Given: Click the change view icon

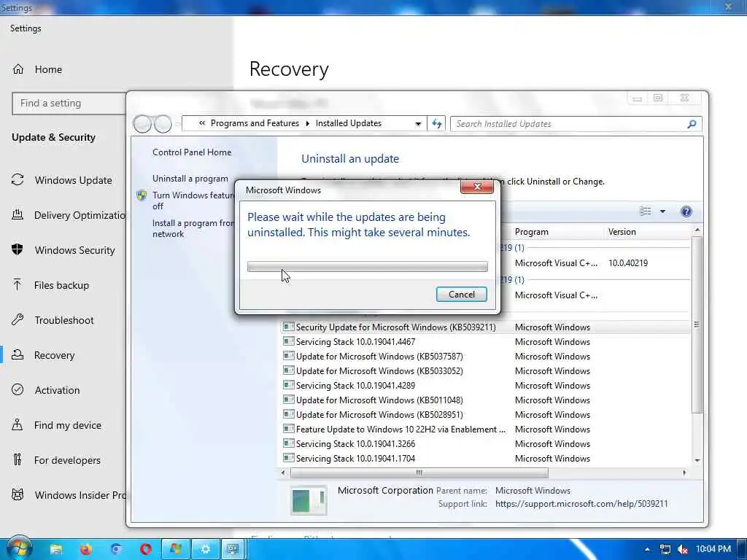Looking at the screenshot, I should pyautogui.click(x=645, y=211).
